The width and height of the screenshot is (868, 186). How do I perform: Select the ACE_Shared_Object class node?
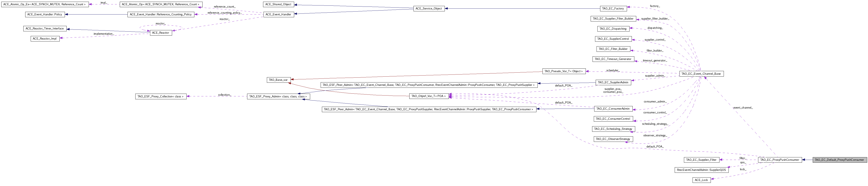(278, 4)
